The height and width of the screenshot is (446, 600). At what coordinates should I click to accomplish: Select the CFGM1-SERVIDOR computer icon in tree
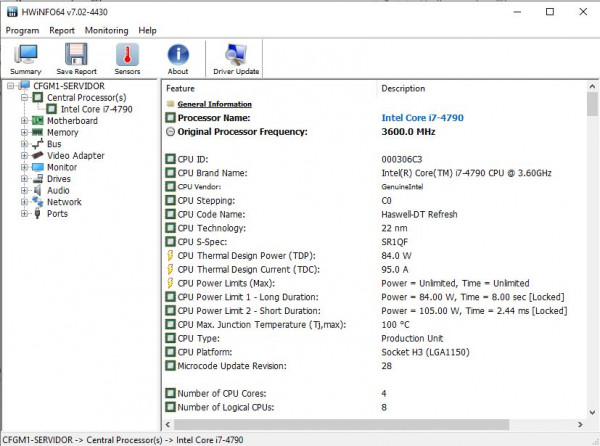(24, 85)
